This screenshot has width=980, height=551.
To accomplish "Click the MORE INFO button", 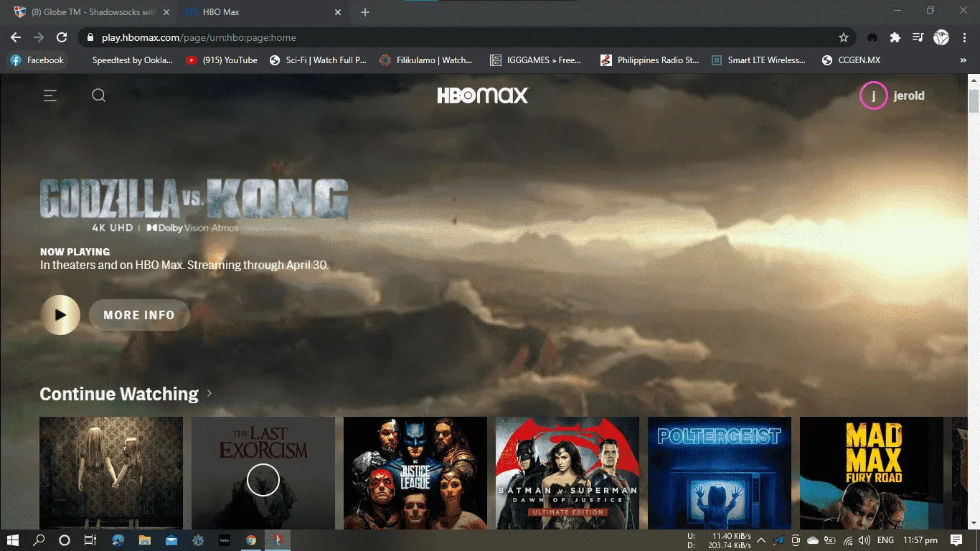I will (139, 315).
